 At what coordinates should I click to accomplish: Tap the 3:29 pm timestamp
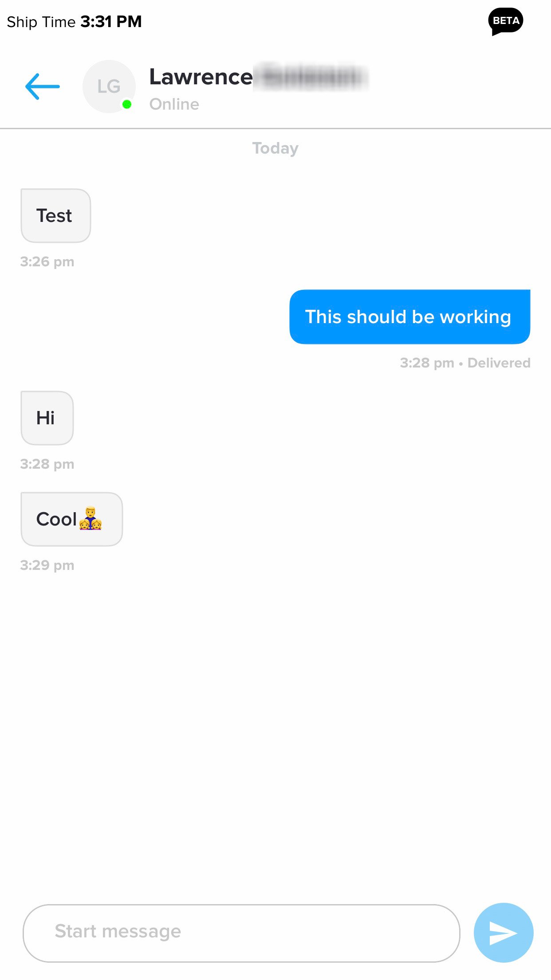coord(47,565)
